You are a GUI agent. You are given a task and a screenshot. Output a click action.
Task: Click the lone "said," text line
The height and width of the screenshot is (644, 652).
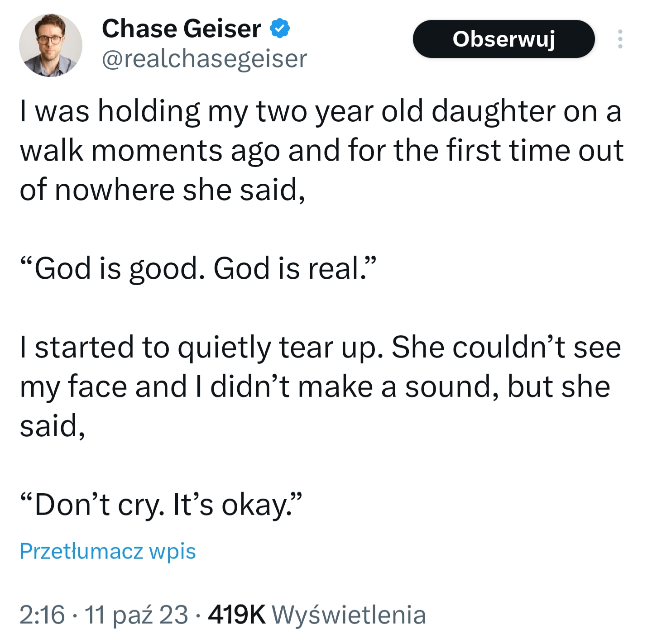[x=52, y=426]
